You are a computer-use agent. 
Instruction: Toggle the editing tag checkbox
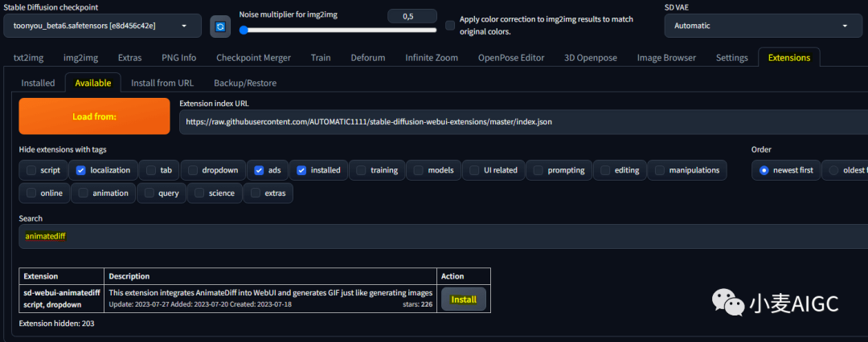605,170
